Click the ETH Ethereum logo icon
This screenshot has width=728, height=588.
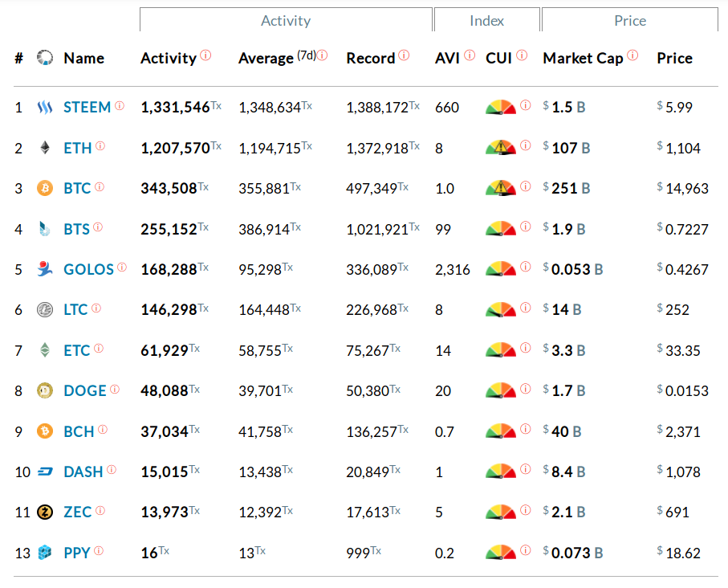(45, 149)
